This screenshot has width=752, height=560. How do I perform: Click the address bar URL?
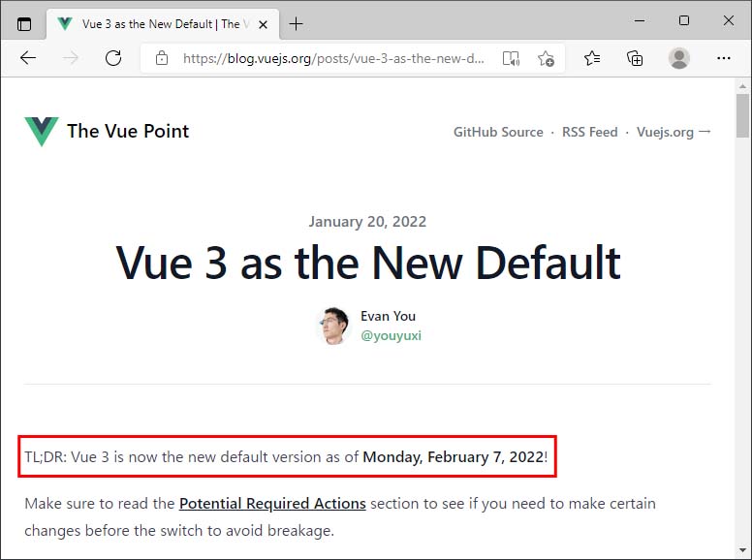point(333,58)
